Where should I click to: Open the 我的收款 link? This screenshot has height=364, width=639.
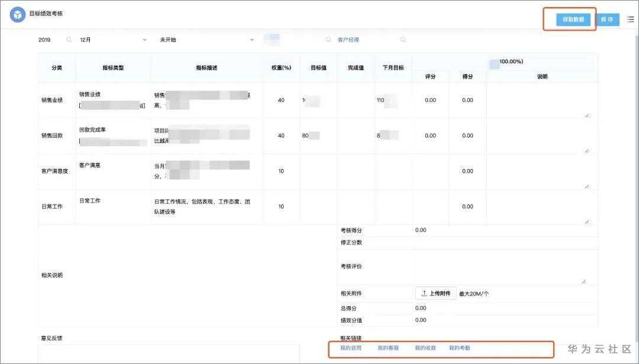(x=425, y=347)
